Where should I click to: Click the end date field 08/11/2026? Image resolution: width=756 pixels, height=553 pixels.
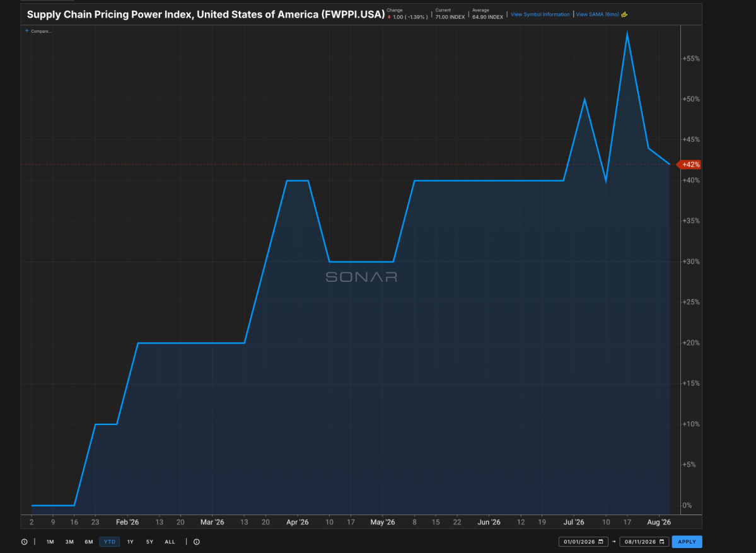(644, 542)
